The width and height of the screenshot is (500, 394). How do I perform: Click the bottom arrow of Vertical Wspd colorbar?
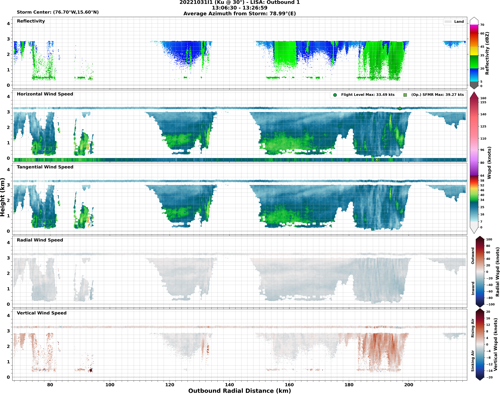[x=479, y=377]
